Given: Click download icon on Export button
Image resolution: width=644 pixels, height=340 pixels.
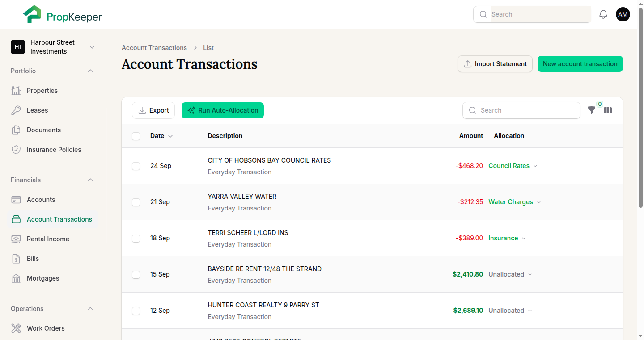Looking at the screenshot, I should pyautogui.click(x=142, y=110).
